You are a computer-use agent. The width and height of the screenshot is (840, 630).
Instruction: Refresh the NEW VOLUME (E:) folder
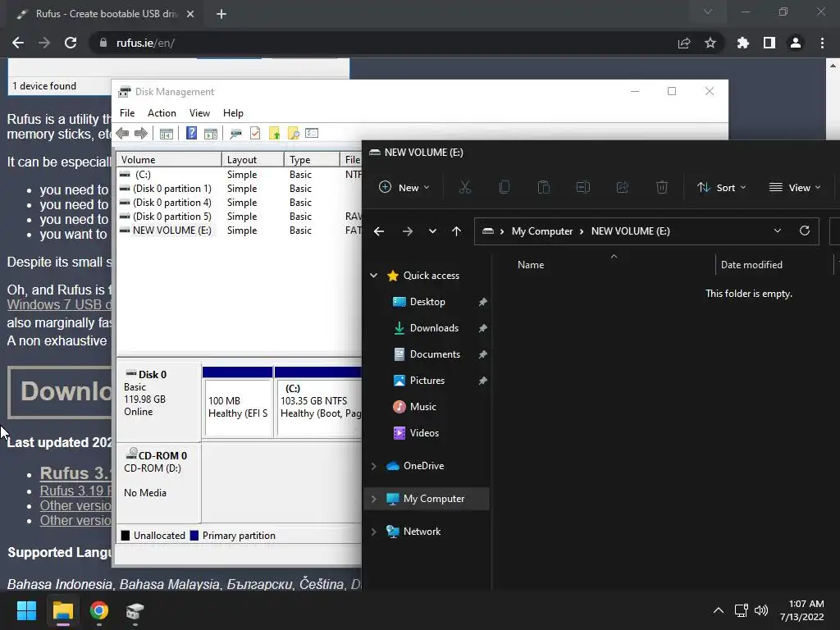[x=804, y=231]
